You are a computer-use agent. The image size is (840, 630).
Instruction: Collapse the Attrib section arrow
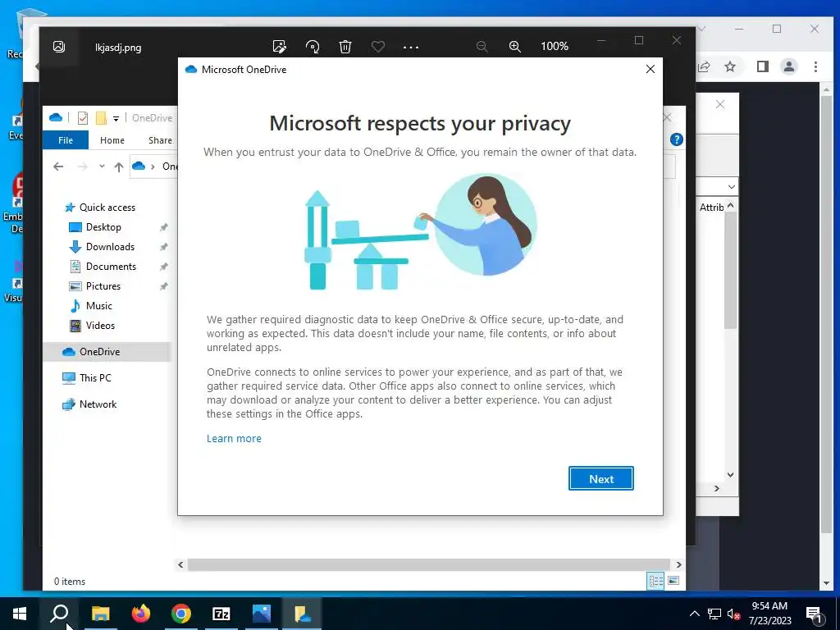[x=731, y=206]
